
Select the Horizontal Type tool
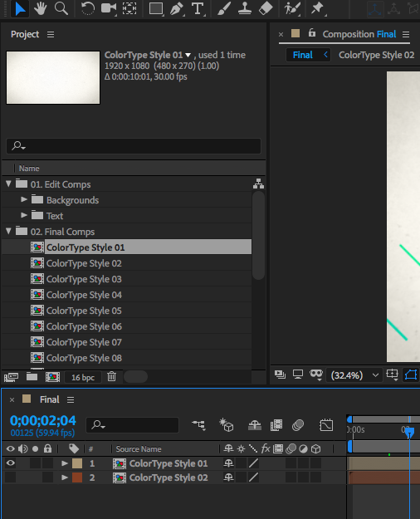click(x=198, y=8)
